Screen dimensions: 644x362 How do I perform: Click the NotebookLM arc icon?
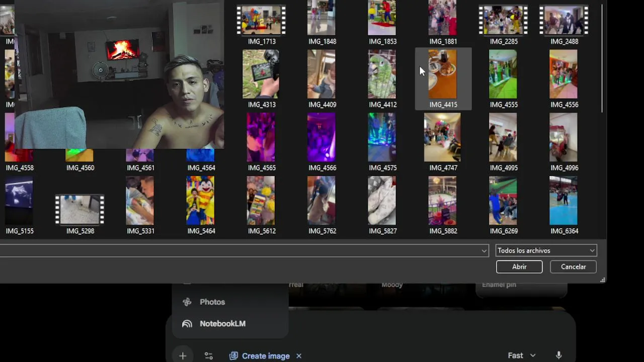click(187, 324)
